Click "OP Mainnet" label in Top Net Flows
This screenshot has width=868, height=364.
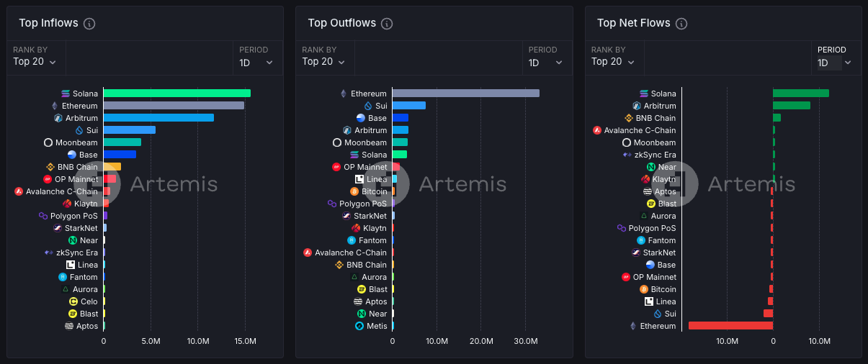tap(656, 277)
